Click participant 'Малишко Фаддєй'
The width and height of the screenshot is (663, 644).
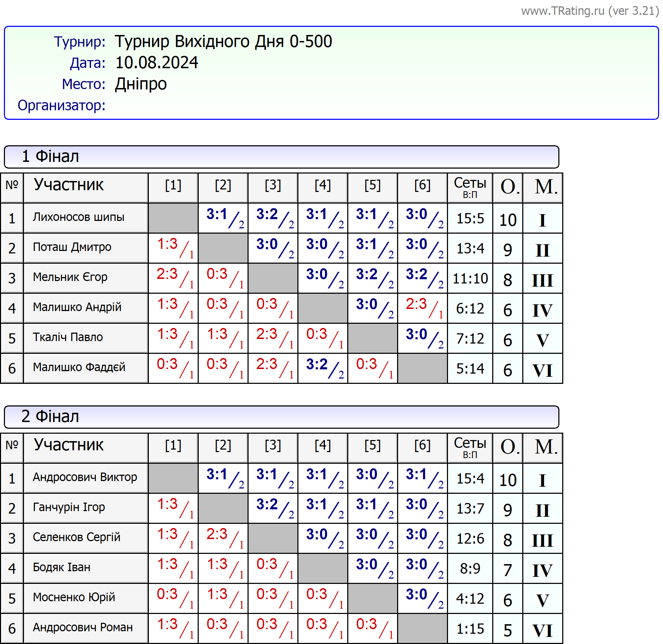tap(79, 367)
